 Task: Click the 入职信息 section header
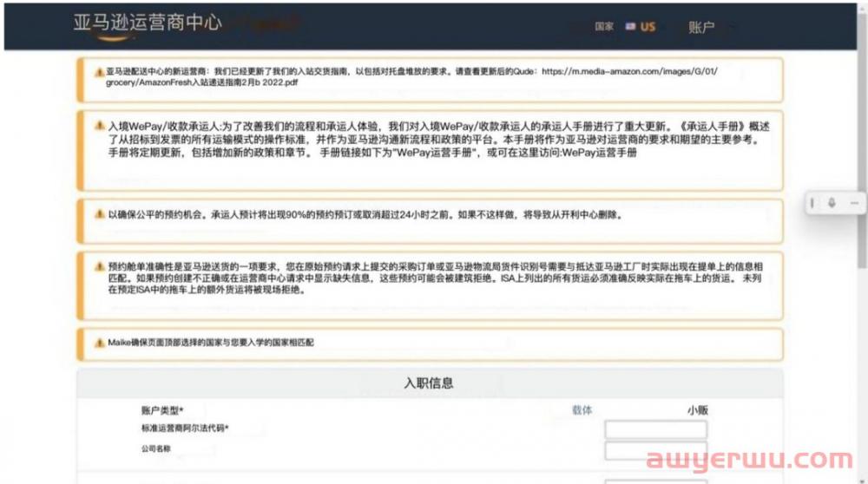coord(429,383)
